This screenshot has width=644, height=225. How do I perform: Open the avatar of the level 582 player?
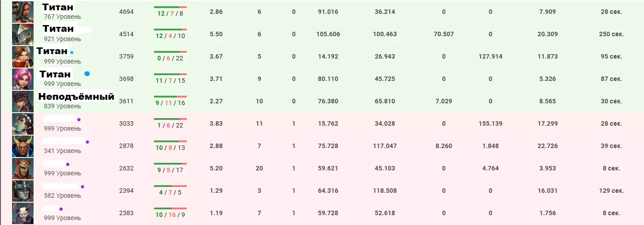[x=23, y=191]
